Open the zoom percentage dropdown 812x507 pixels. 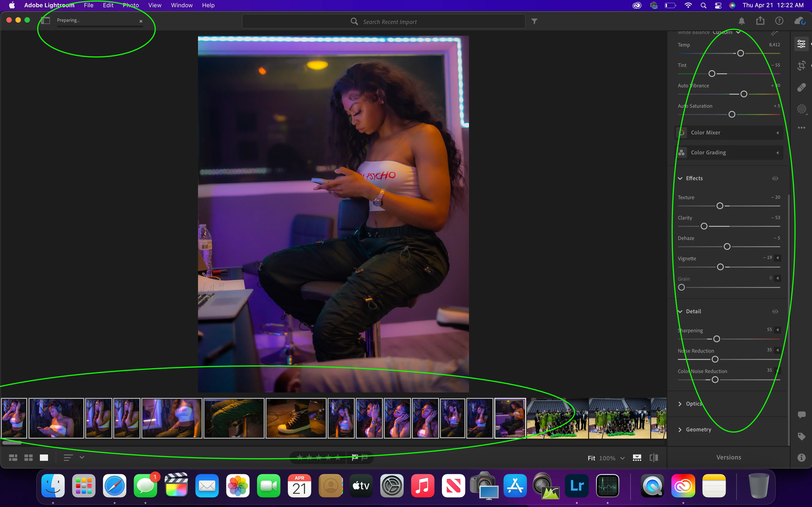click(x=622, y=458)
